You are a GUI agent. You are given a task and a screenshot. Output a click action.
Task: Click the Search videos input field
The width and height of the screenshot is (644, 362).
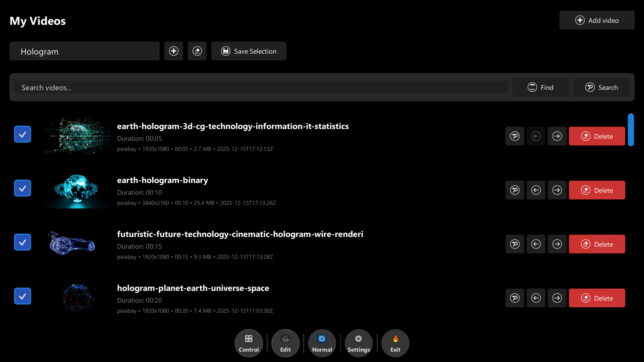click(260, 87)
